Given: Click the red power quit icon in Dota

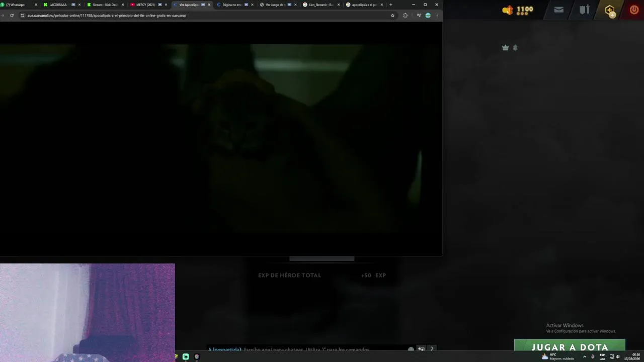Looking at the screenshot, I should [634, 10].
